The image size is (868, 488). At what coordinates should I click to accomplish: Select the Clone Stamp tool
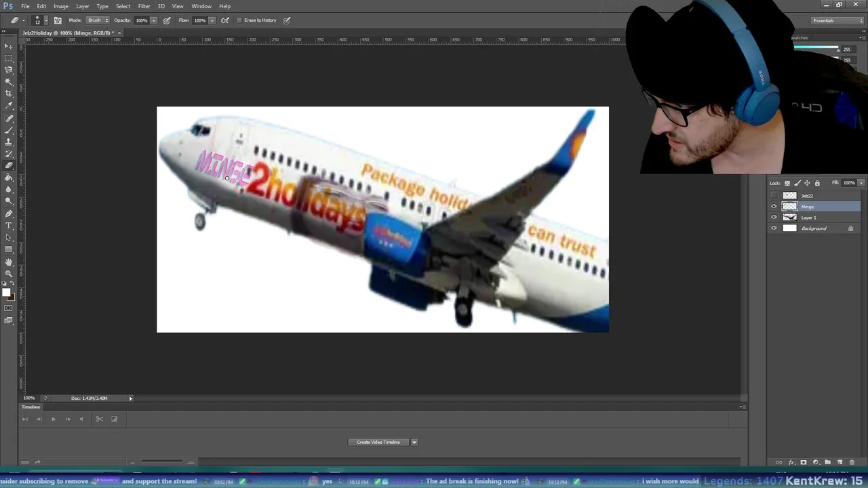(x=9, y=142)
